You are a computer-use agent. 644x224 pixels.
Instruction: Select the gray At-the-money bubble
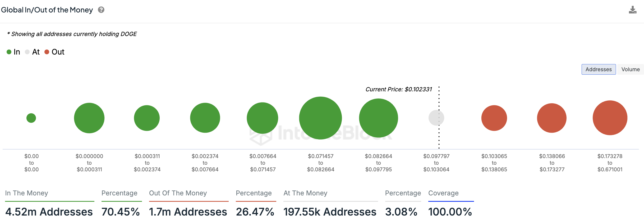436,118
